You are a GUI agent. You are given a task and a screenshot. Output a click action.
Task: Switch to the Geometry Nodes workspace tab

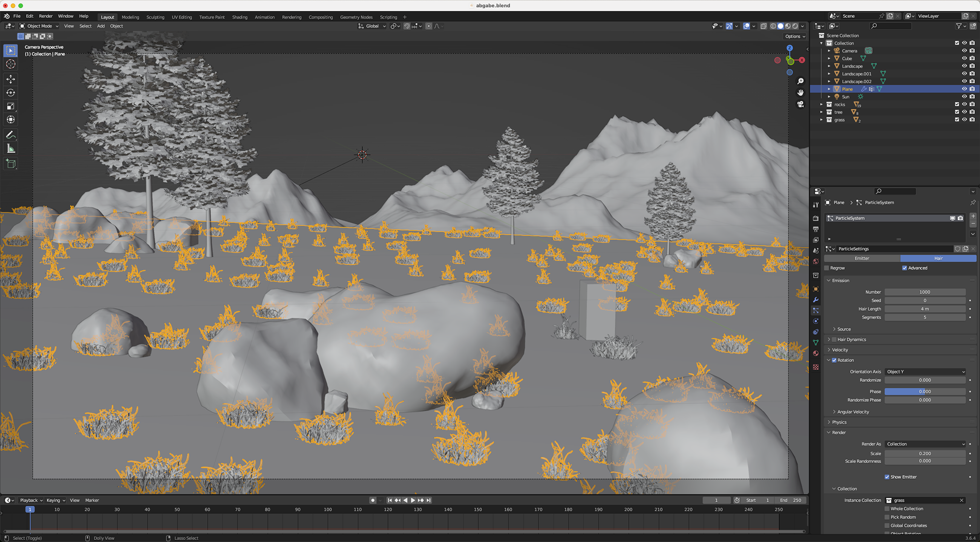[x=356, y=17]
